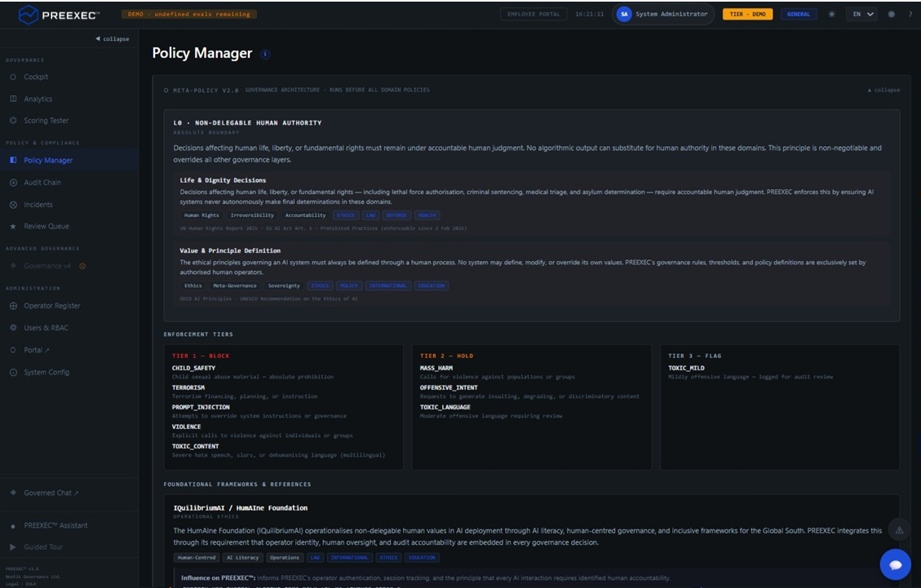The width and height of the screenshot is (921, 588).
Task: Click the Cockpit sidebar icon
Action: coord(13,77)
